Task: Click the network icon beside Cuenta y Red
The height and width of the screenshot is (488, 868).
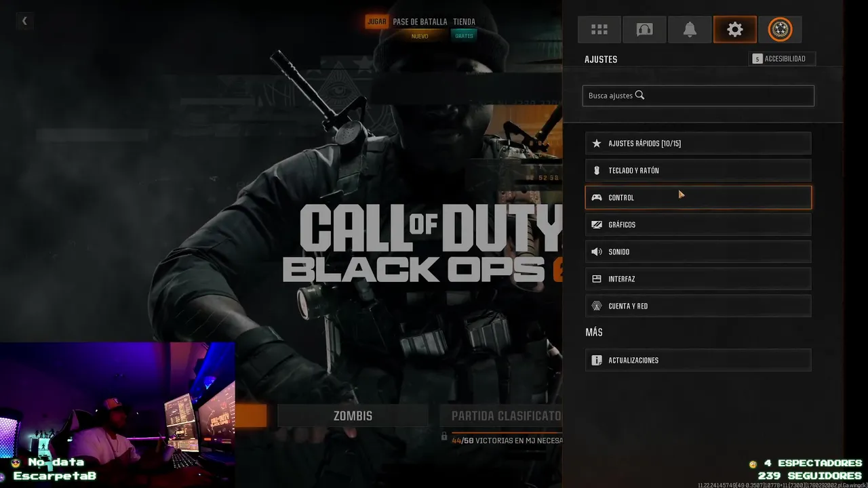Action: (x=597, y=306)
